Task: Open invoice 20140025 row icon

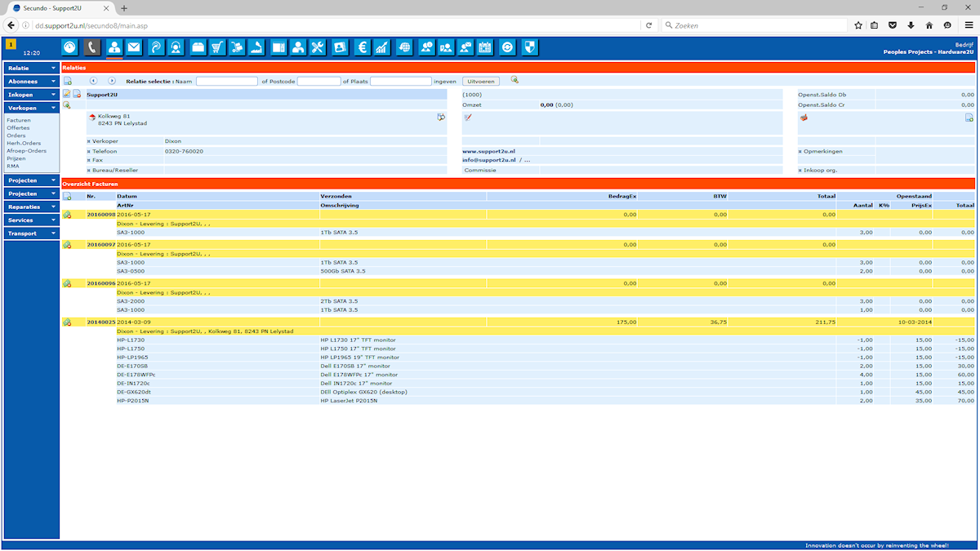Action: 67,322
